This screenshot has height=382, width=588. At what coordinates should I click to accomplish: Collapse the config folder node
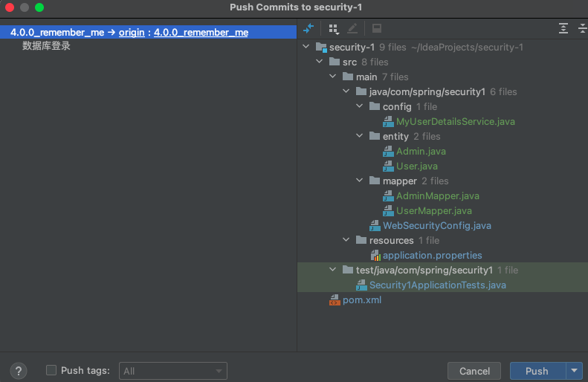[360, 106]
